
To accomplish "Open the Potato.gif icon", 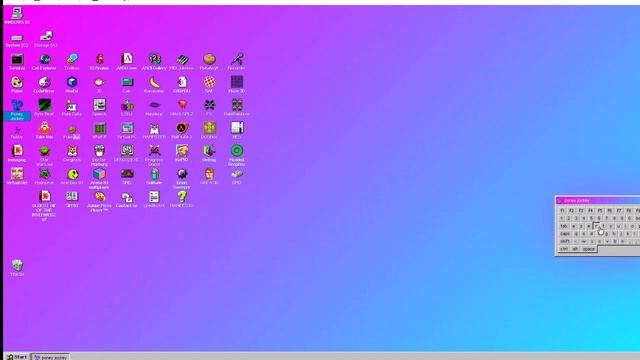I will pyautogui.click(x=209, y=62).
